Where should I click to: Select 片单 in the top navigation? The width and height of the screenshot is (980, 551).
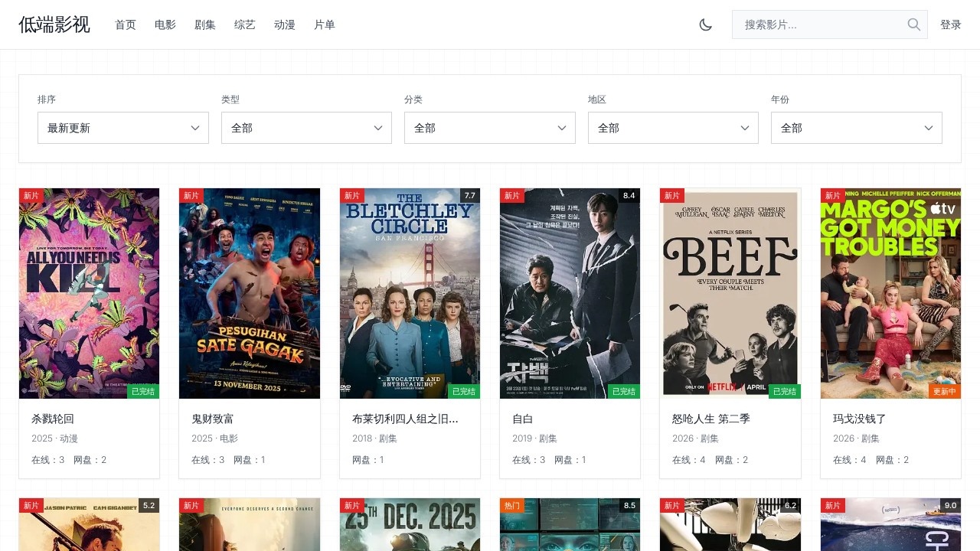pos(325,24)
